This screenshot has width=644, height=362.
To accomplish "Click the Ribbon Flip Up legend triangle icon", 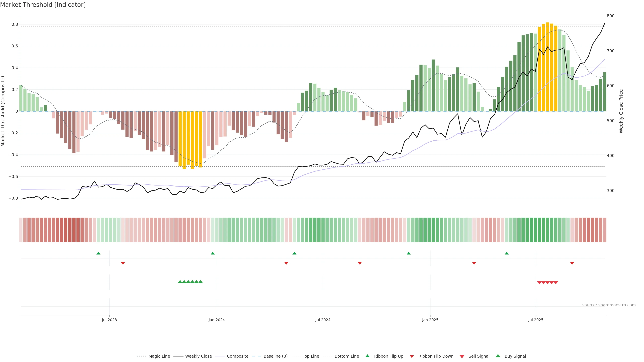I will pos(367,356).
